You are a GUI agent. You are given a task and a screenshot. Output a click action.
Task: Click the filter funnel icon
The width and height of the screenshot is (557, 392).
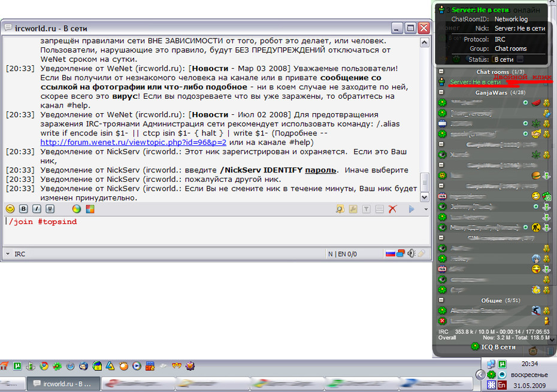pos(366,209)
